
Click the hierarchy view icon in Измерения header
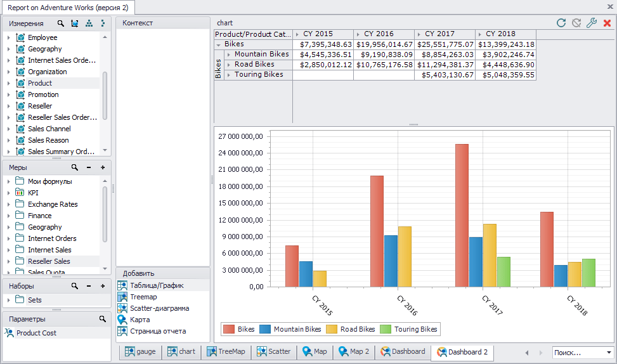89,23
